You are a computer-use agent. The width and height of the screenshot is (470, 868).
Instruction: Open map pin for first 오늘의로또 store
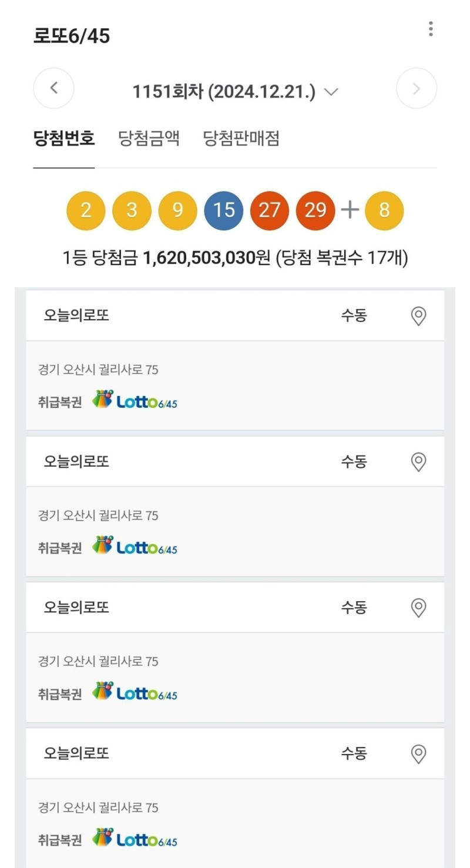pyautogui.click(x=418, y=316)
